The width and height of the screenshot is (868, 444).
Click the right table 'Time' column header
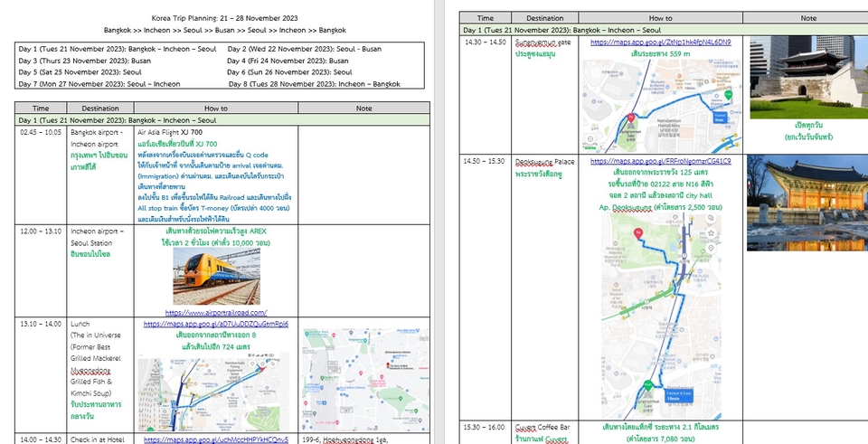[486, 18]
